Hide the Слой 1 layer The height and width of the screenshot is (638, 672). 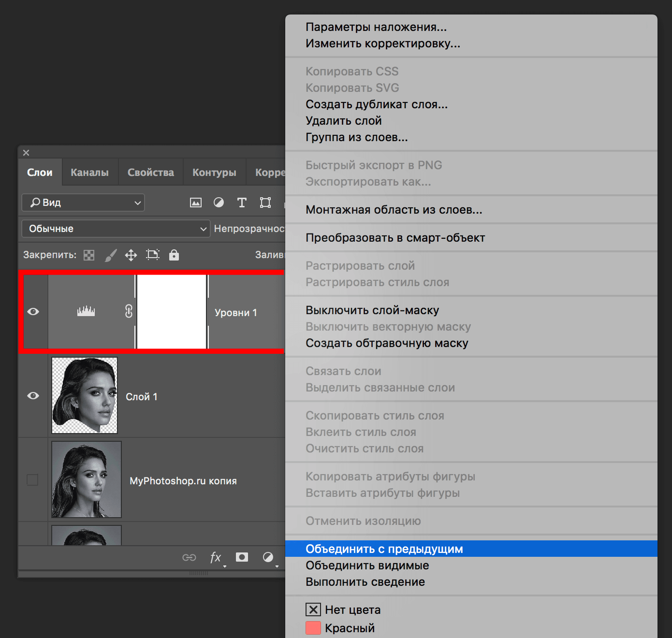point(33,395)
